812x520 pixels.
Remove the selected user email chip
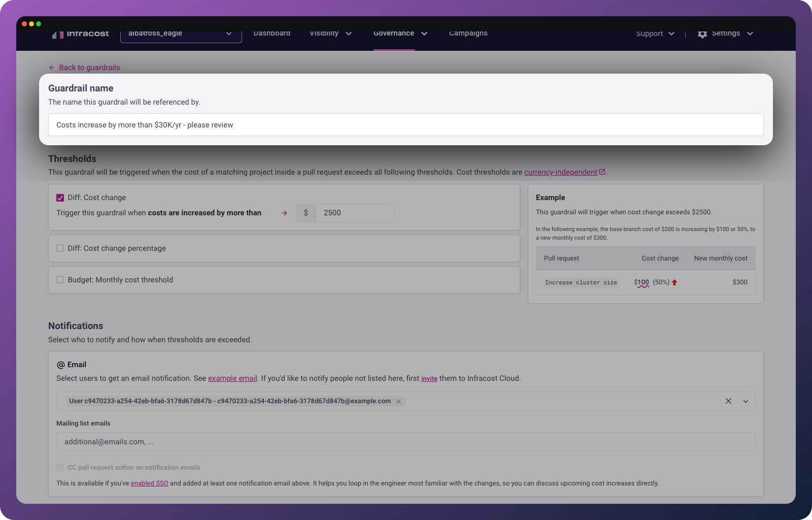coord(399,401)
